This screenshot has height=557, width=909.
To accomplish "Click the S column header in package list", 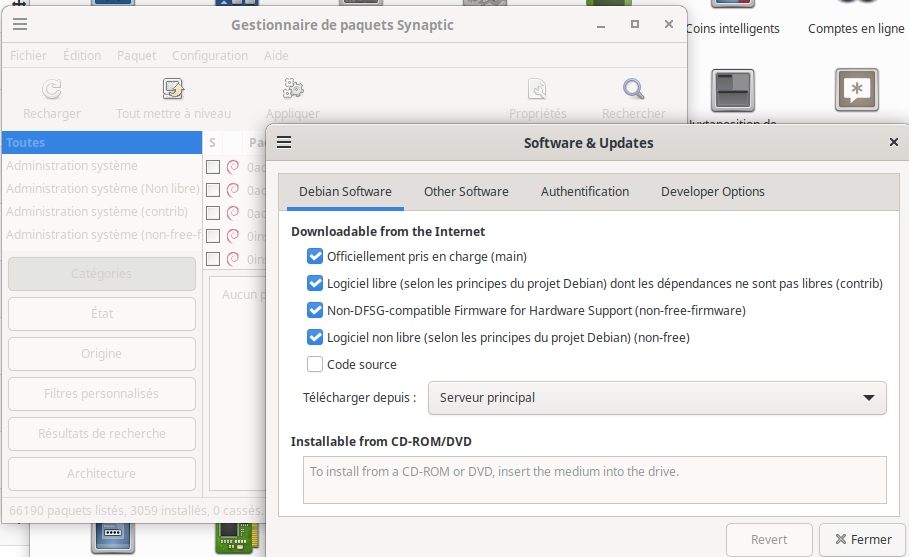I will tap(212, 143).
